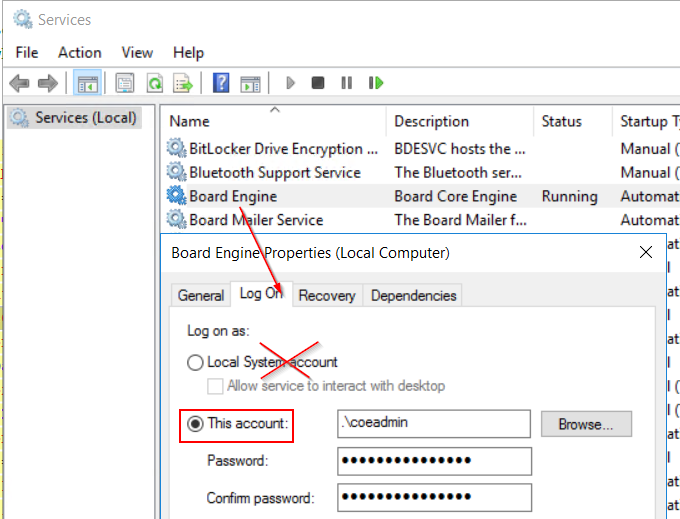Click the Services gear icon in title bar
This screenshot has width=680, height=519.
pos(23,20)
